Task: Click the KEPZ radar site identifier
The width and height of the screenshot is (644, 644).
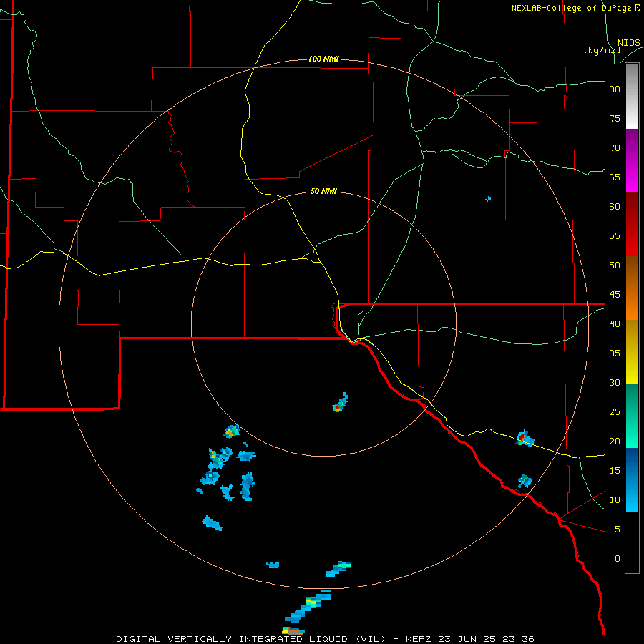Action: point(419,639)
